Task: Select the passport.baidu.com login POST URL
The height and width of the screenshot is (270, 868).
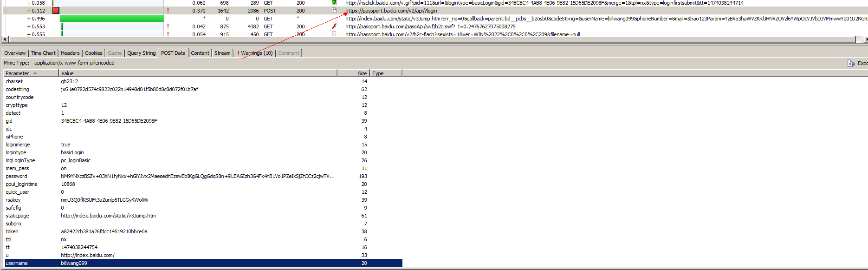Action: (391, 11)
